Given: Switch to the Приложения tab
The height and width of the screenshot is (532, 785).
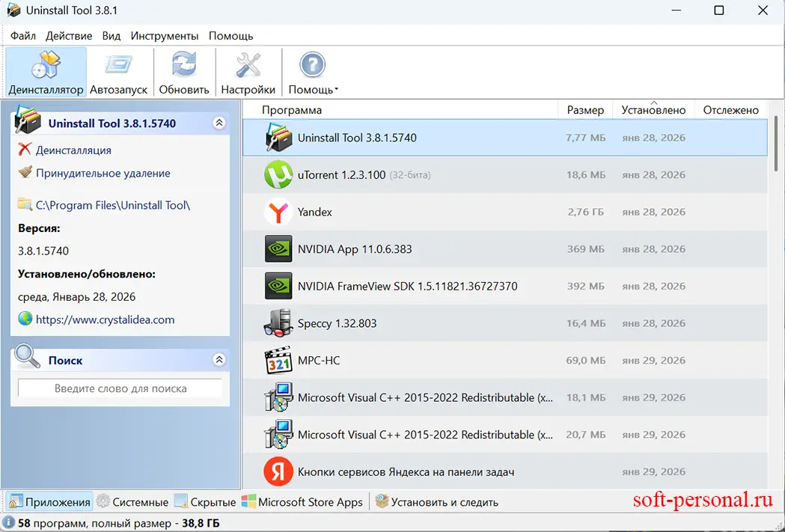Looking at the screenshot, I should click(x=50, y=502).
